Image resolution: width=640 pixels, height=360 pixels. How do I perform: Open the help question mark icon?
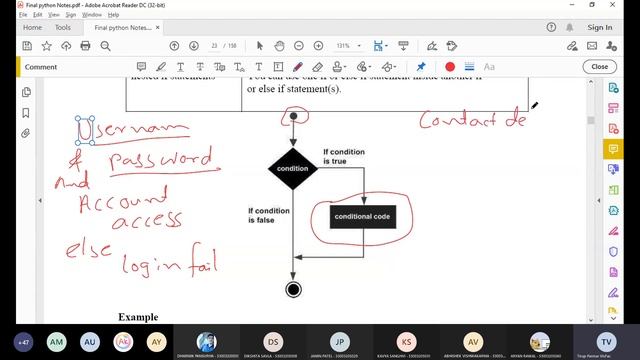[551, 27]
